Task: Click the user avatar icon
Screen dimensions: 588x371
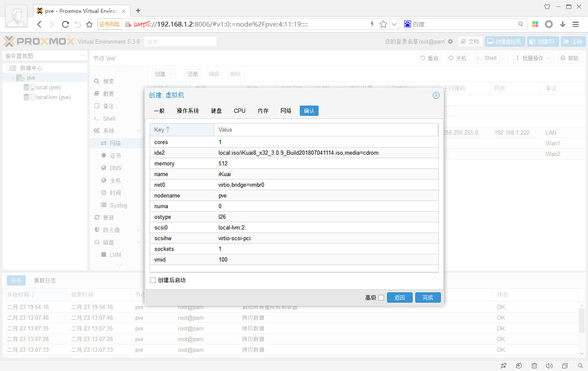Action: click(16, 17)
